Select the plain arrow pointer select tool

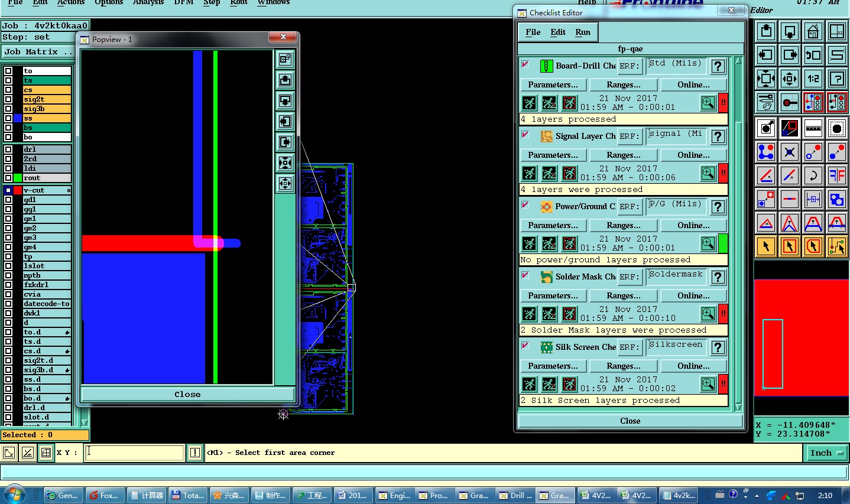tap(766, 246)
